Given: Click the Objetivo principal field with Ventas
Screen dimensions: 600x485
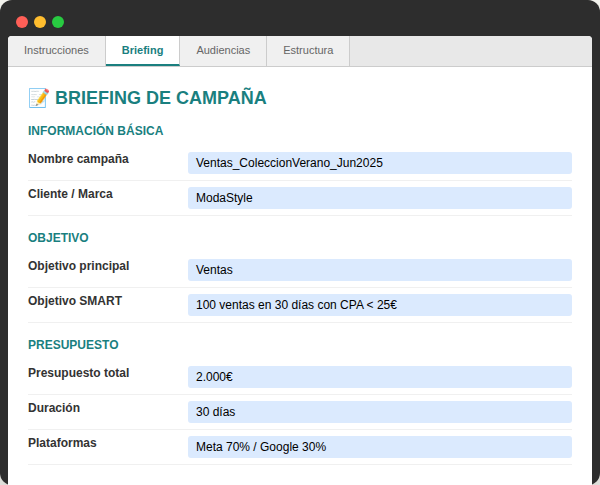Looking at the screenshot, I should coord(379,270).
